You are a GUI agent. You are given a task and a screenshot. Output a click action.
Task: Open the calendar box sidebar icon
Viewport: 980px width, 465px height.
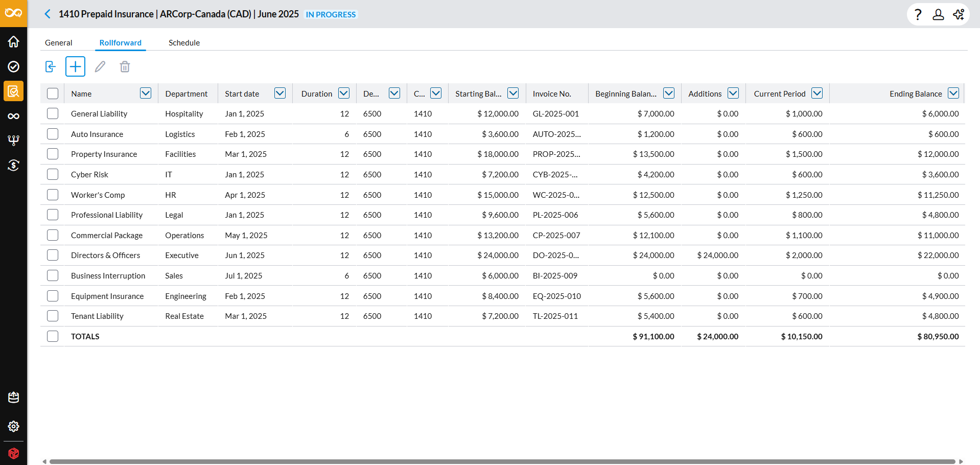tap(14, 397)
